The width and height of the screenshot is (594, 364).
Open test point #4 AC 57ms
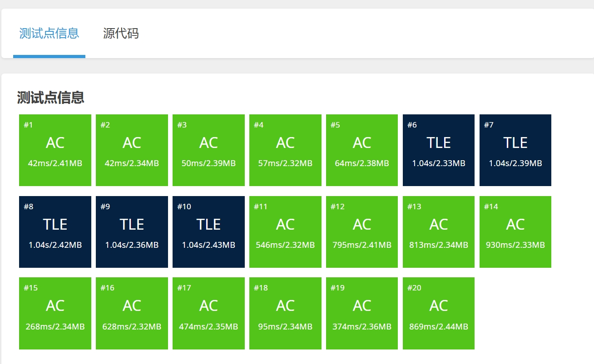pos(285,150)
